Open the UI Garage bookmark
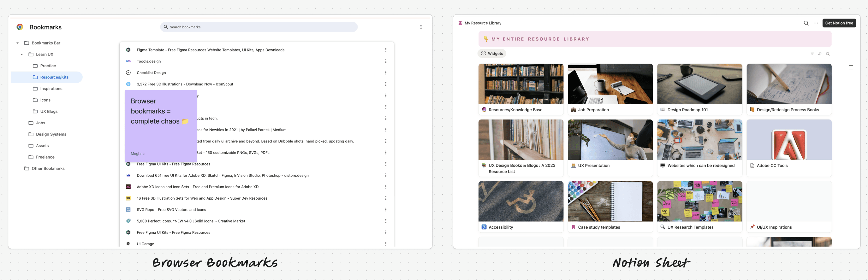868x280 pixels. click(x=145, y=244)
